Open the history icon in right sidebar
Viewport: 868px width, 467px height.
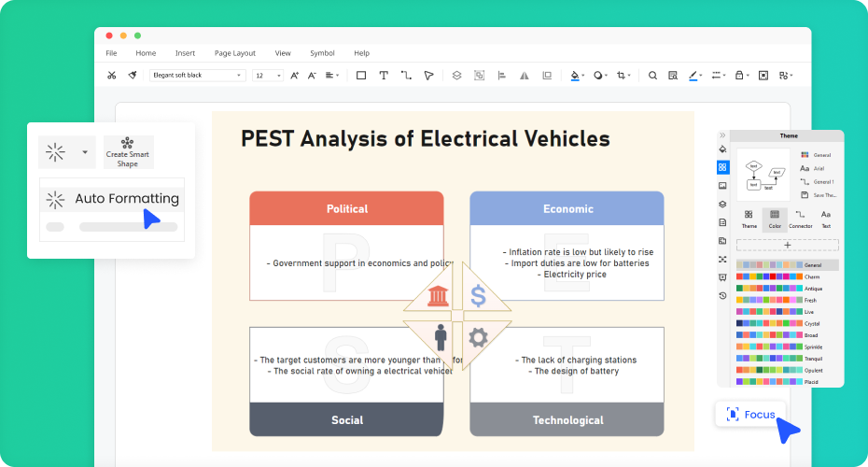point(722,296)
